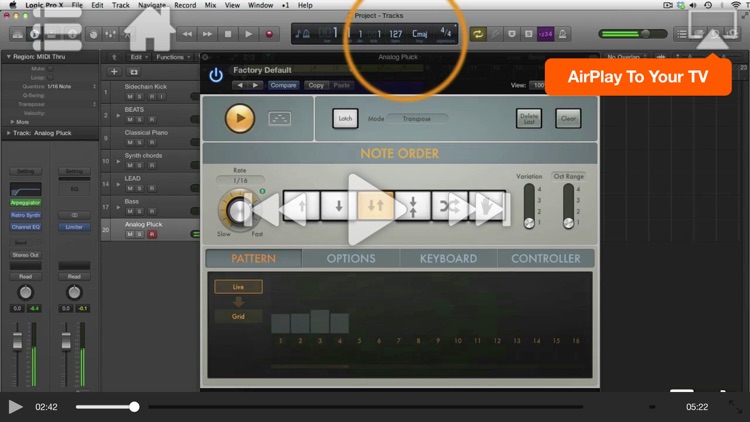Select the Up note order arrow

click(301, 206)
